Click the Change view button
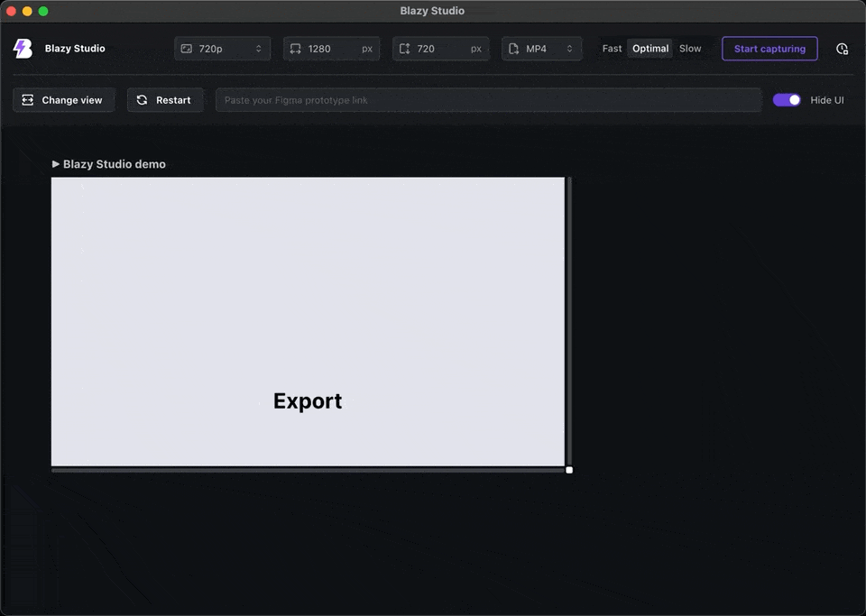Image resolution: width=866 pixels, height=616 pixels. coord(64,100)
